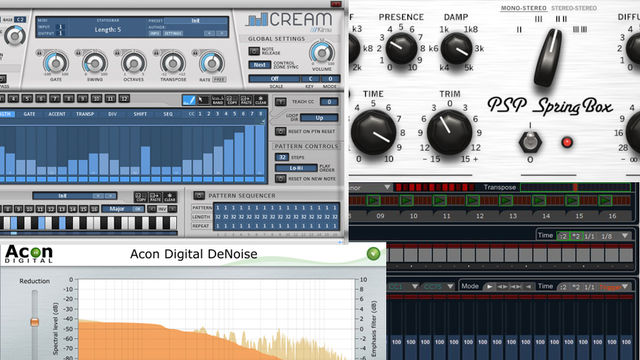
Task: Open the upper Time dropdown arrow beside 1/8
Action: click(x=624, y=236)
